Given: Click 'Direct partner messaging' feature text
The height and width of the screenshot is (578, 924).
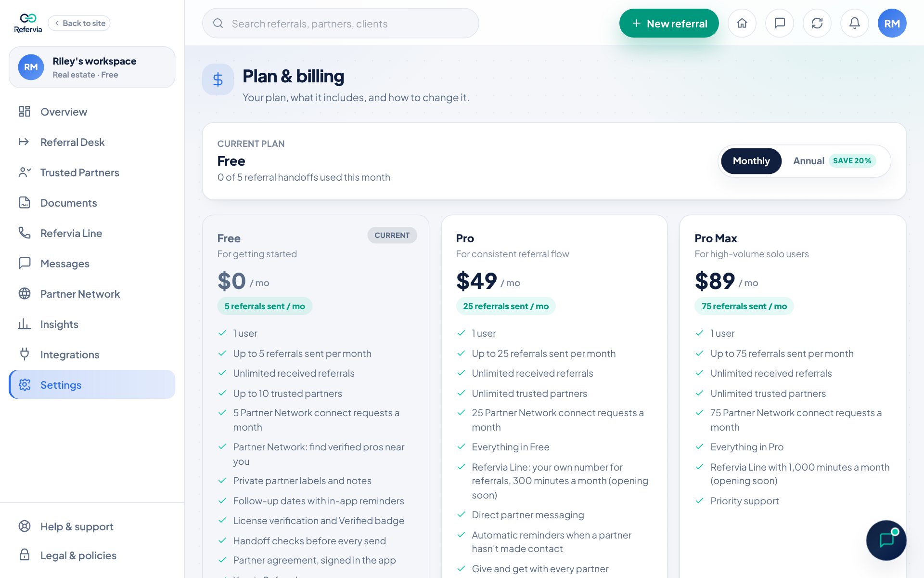Looking at the screenshot, I should coord(528,515).
